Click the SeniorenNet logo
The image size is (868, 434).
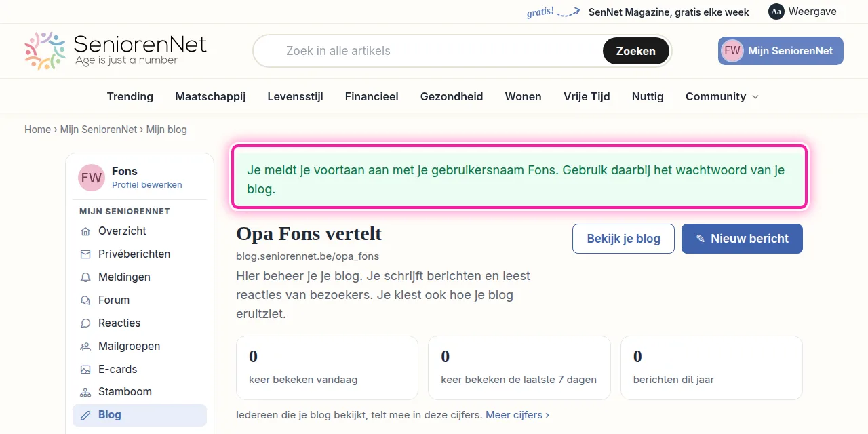pyautogui.click(x=115, y=51)
